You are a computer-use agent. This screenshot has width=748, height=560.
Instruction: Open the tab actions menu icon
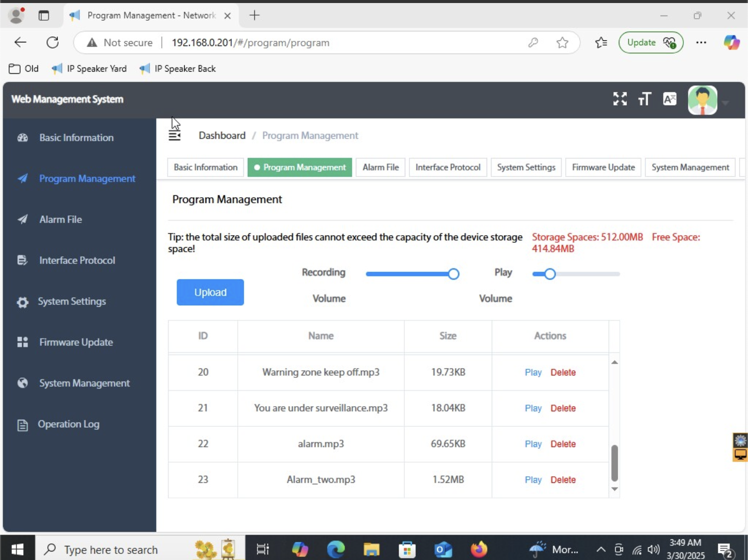coord(44,16)
